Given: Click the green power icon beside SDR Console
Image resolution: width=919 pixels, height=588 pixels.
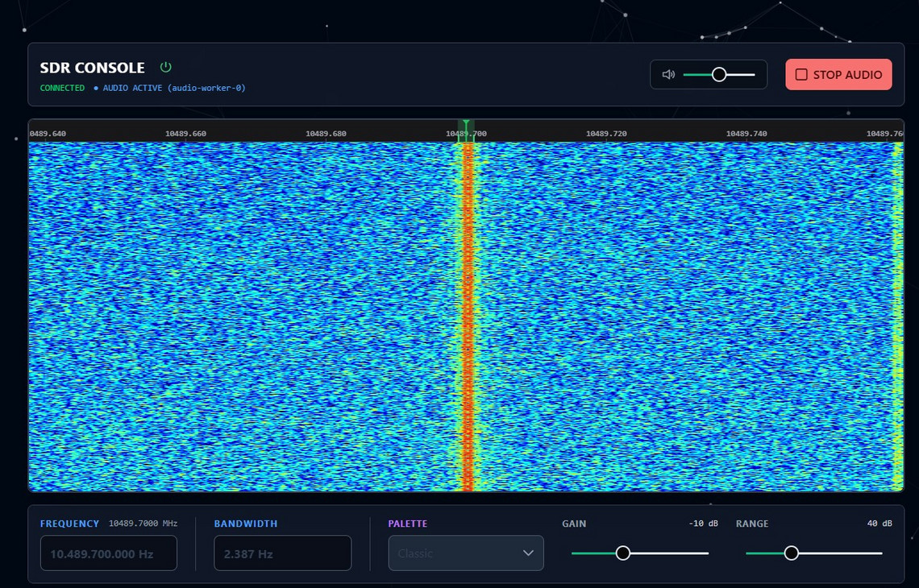Looking at the screenshot, I should (x=166, y=68).
